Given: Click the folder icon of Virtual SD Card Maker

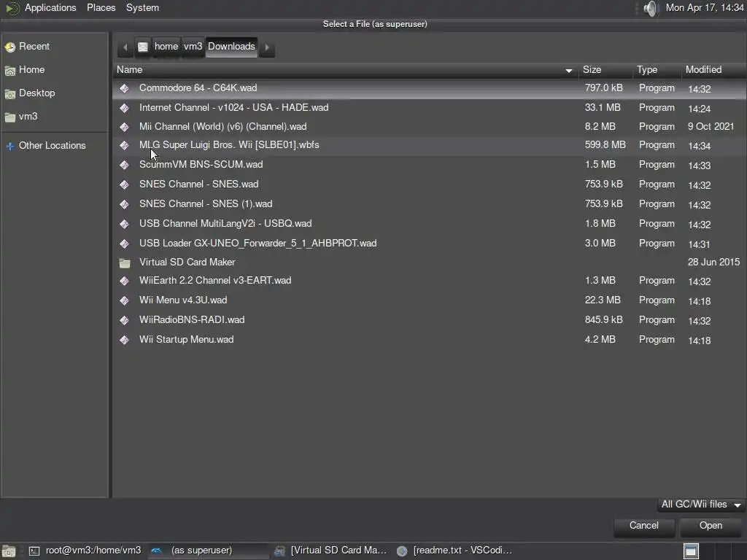Looking at the screenshot, I should coord(124,262).
